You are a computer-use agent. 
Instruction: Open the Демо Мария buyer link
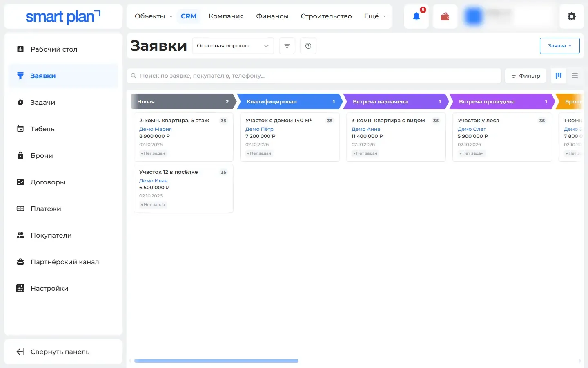[x=156, y=129]
